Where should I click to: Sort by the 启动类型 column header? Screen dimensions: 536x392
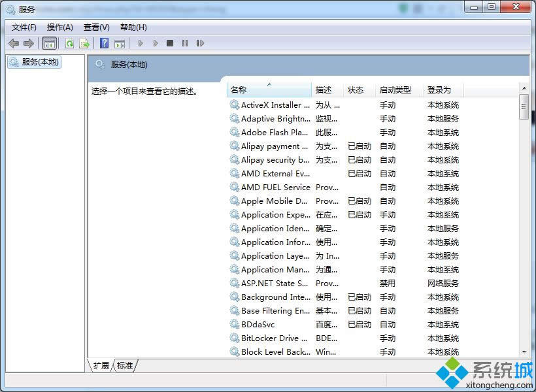pos(399,90)
